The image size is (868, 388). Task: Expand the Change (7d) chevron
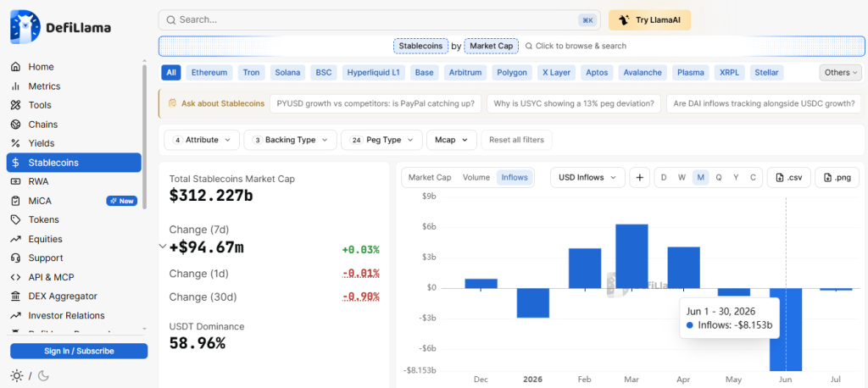coord(163,246)
